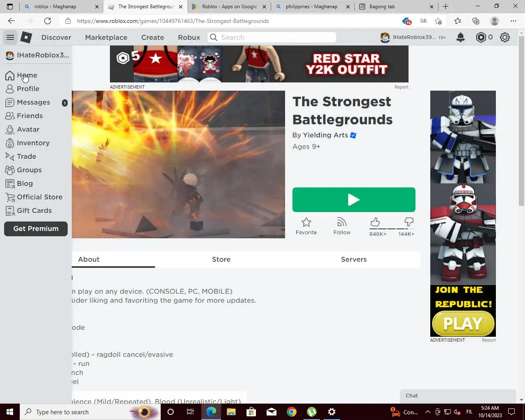525x420 pixels.
Task: Switch to philippines - Maghanap browser tab
Action: tap(312, 7)
